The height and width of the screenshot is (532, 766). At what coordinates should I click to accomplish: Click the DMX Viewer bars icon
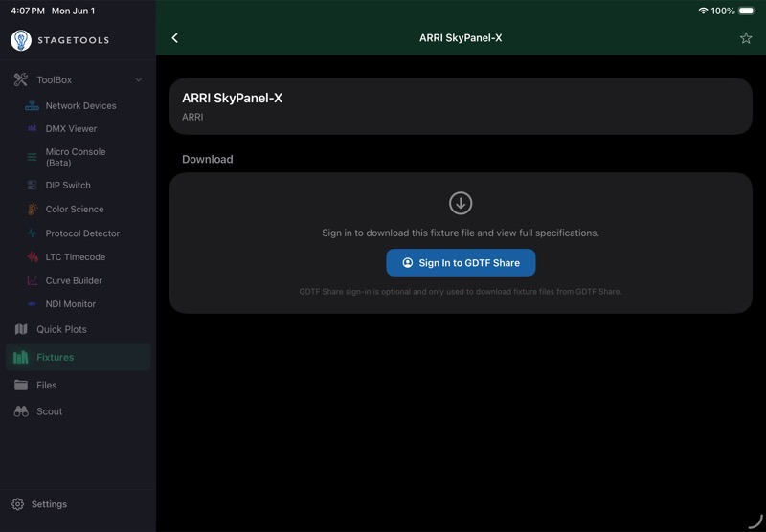(x=32, y=129)
